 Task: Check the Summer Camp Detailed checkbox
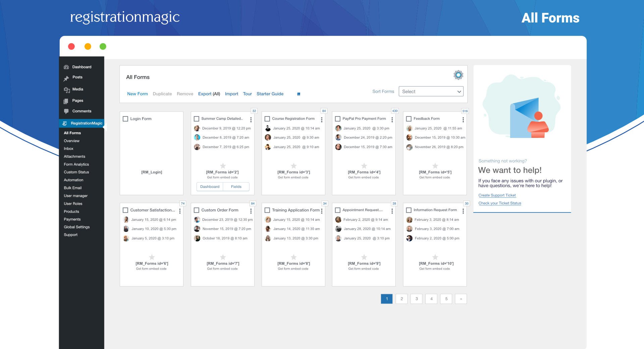tap(197, 119)
